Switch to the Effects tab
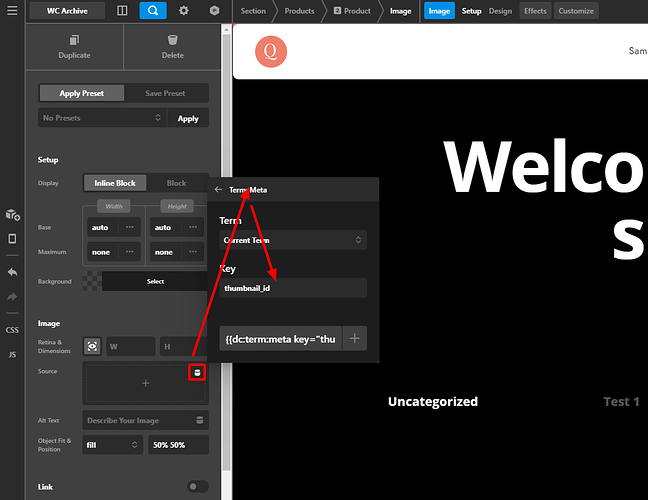This screenshot has width=648, height=500. coord(535,11)
